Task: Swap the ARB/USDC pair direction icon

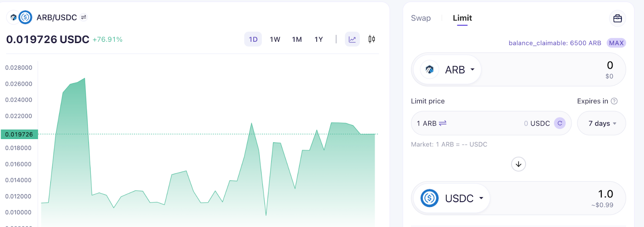Action: [x=84, y=17]
